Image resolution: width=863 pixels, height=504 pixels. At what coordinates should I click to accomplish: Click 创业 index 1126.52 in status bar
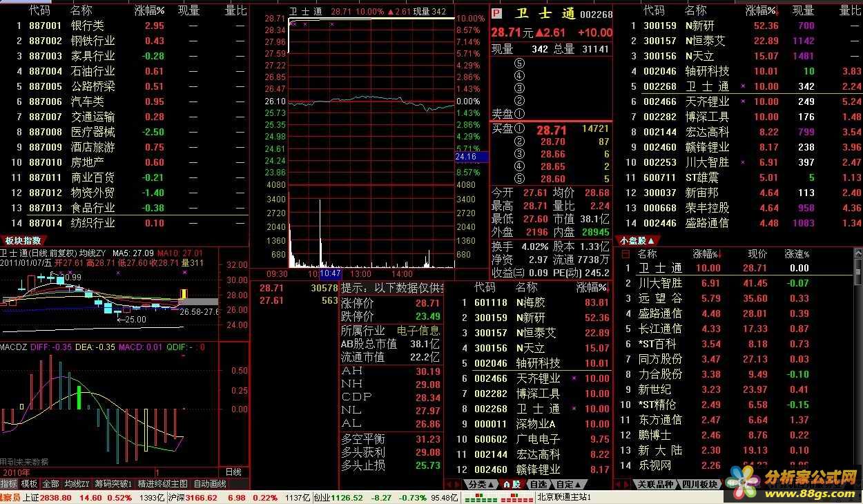(x=338, y=498)
